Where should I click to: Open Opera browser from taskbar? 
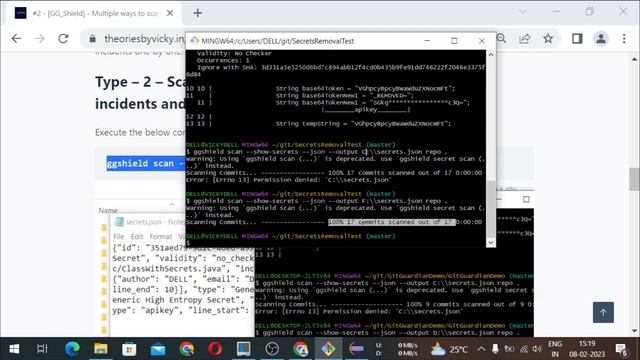215,349
